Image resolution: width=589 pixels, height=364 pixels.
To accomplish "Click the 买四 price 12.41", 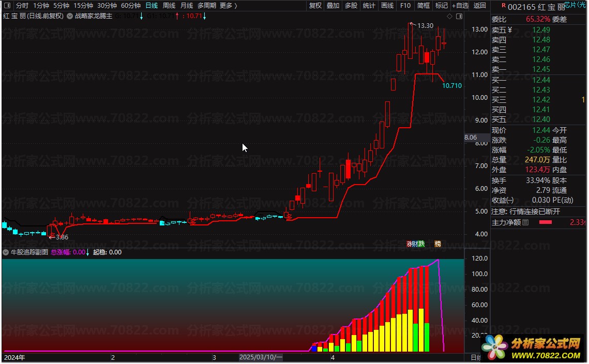I will (541, 109).
